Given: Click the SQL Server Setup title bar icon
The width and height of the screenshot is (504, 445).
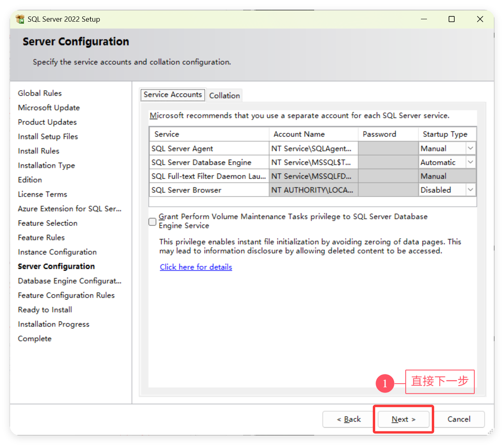Looking at the screenshot, I should click(20, 19).
